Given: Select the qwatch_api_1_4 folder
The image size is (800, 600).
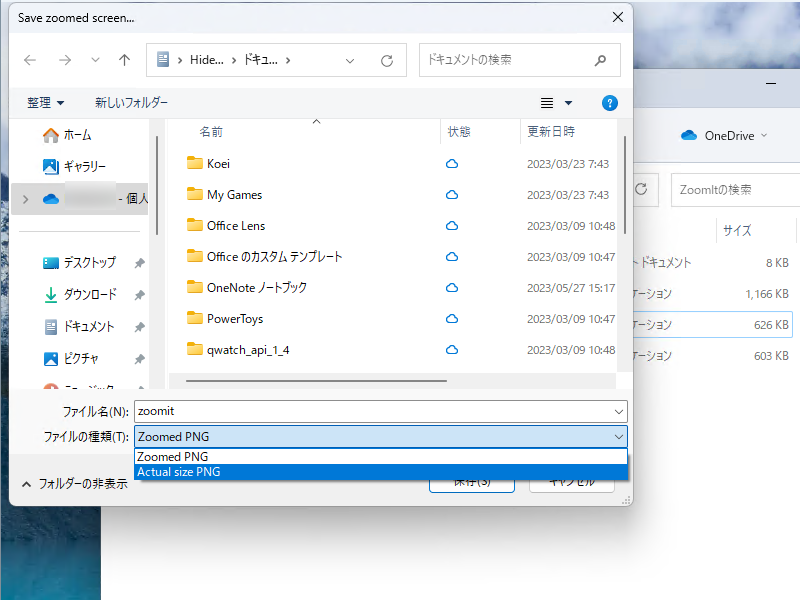Looking at the screenshot, I should (248, 350).
